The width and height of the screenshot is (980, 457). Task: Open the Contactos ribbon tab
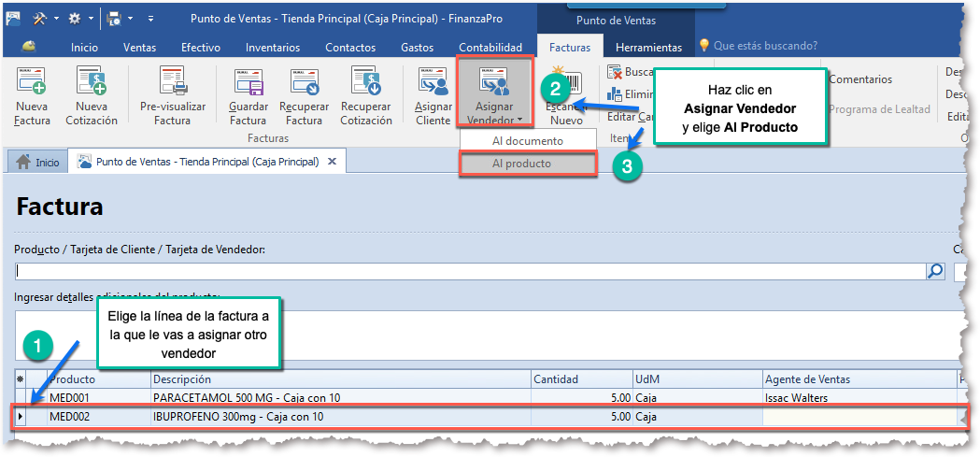[350, 48]
